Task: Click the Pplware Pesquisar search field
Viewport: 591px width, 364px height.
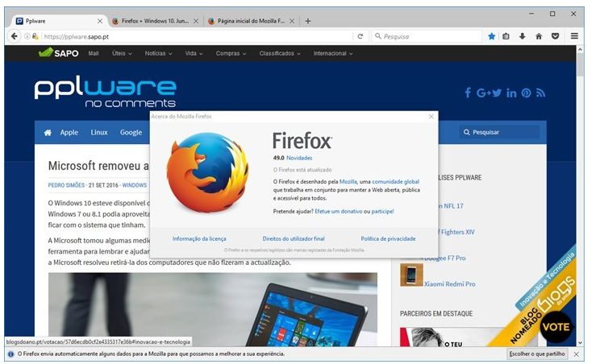Action: (499, 133)
